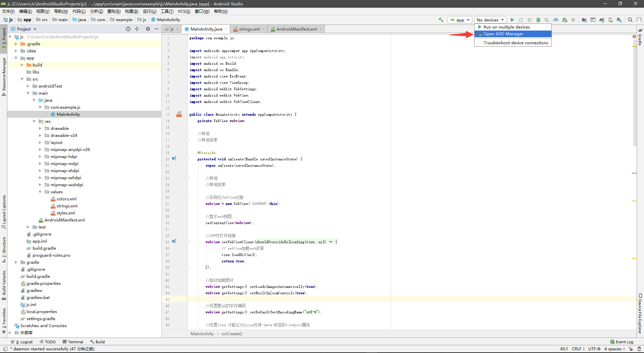
Task: Expand the .gradle folder
Action: 16,44
